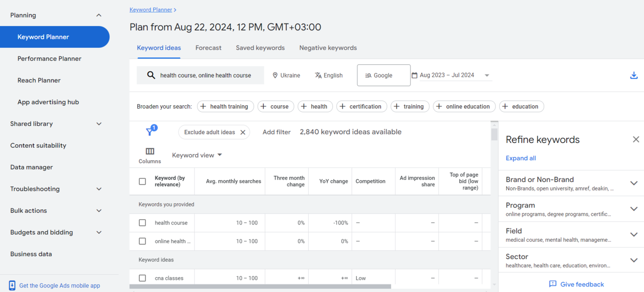The width and height of the screenshot is (644, 292).
Task: Open Keyword Planner in sidebar
Action: (55, 37)
